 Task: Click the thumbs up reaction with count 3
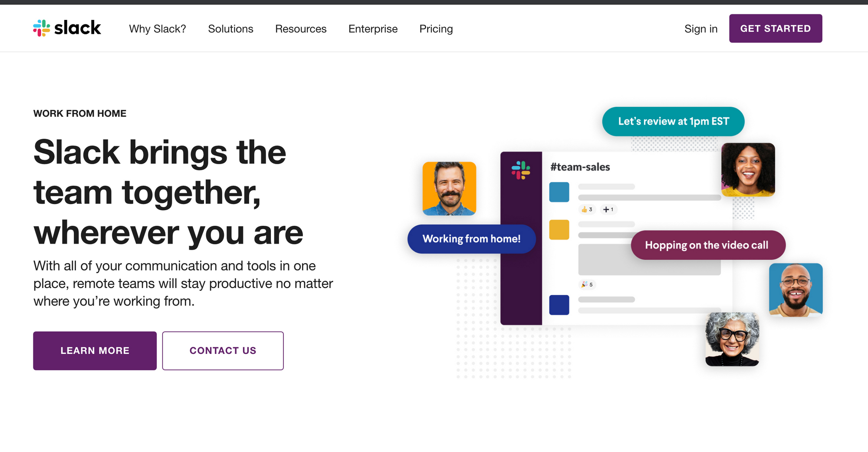pyautogui.click(x=587, y=209)
